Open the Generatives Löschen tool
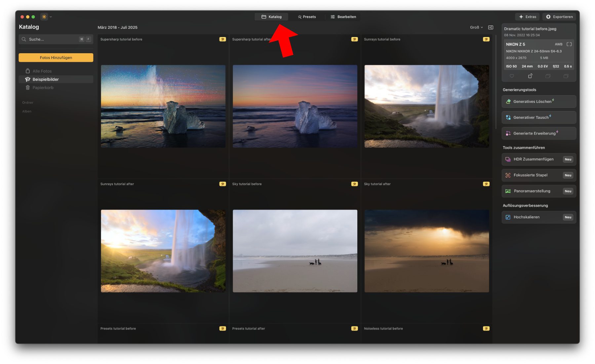The image size is (595, 364). pyautogui.click(x=538, y=101)
